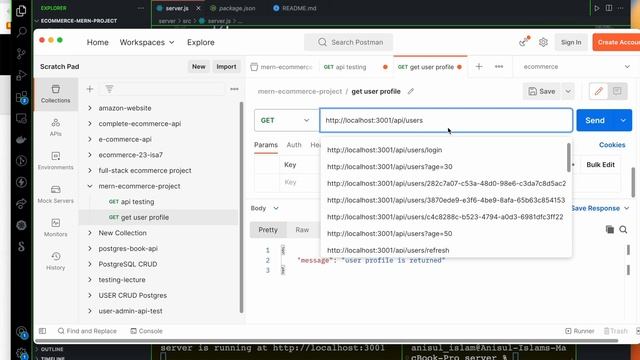Open the comments icon beside edit button
This screenshot has width=640, height=360.
click(x=617, y=91)
